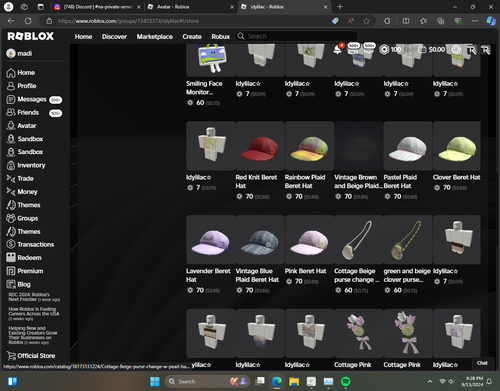The width and height of the screenshot is (500, 391).
Task: Open a new browser tab
Action: (x=340, y=7)
